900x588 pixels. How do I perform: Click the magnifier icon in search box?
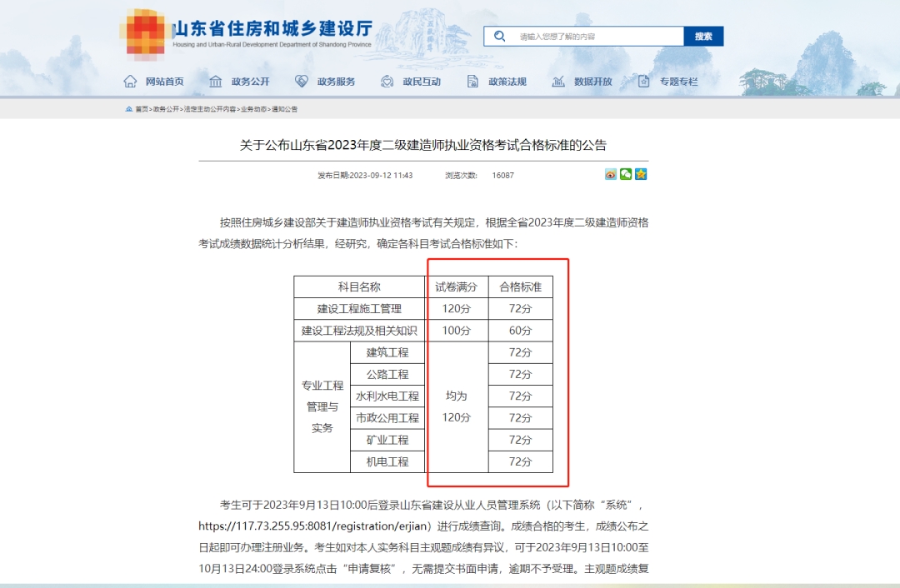499,36
